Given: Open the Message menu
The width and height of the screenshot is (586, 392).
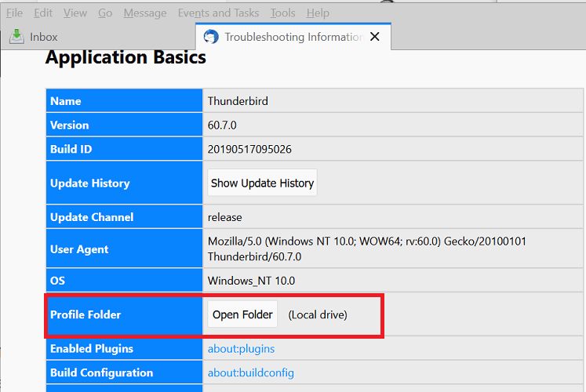Looking at the screenshot, I should [145, 13].
